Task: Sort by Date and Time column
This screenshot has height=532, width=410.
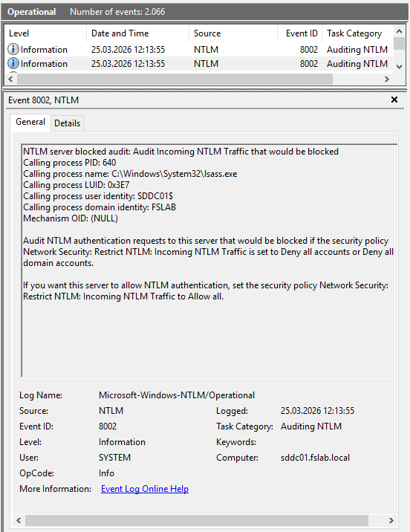Action: (x=137, y=33)
